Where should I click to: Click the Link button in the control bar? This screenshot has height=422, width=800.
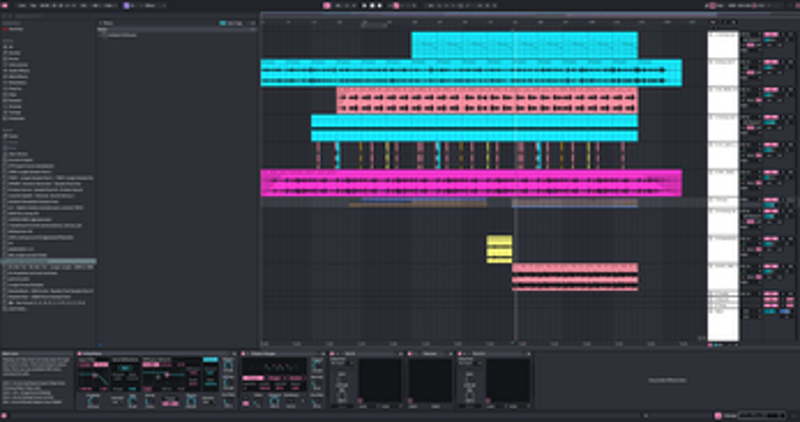pos(22,6)
